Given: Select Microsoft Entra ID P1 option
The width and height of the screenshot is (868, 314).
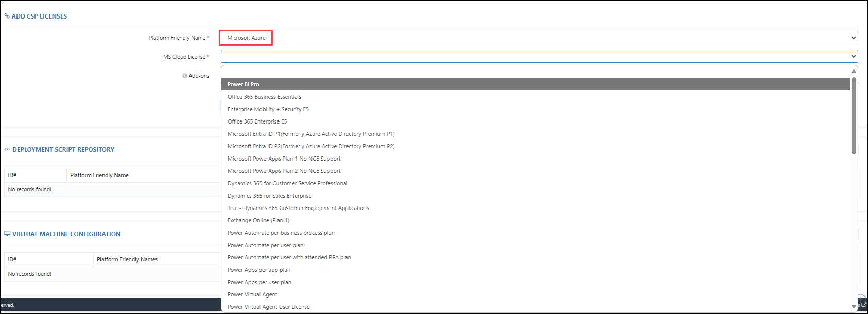Looking at the screenshot, I should click(x=535, y=134).
